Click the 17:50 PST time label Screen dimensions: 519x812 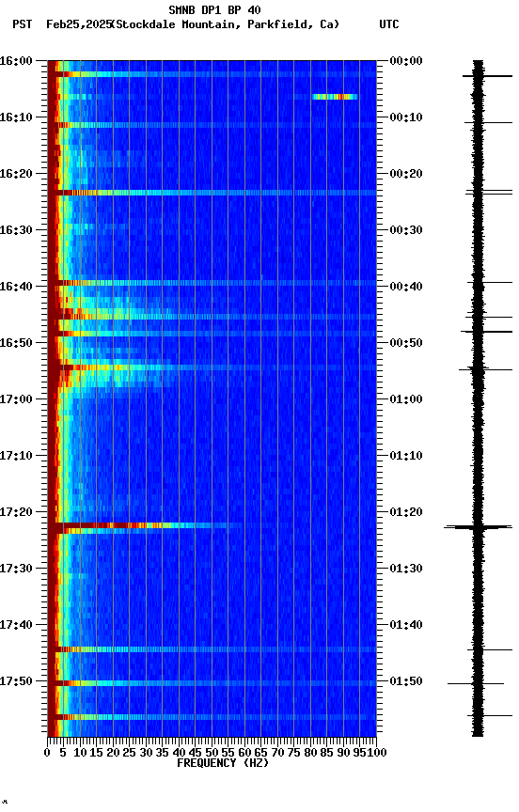16,682
